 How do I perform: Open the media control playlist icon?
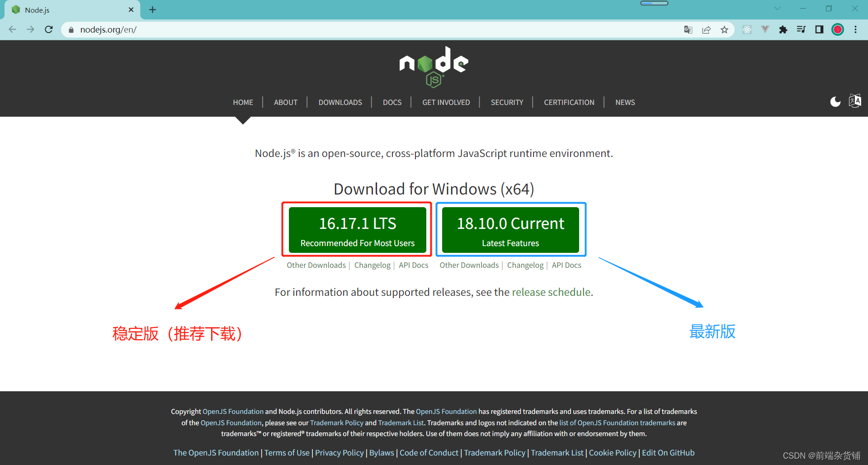tap(801, 30)
